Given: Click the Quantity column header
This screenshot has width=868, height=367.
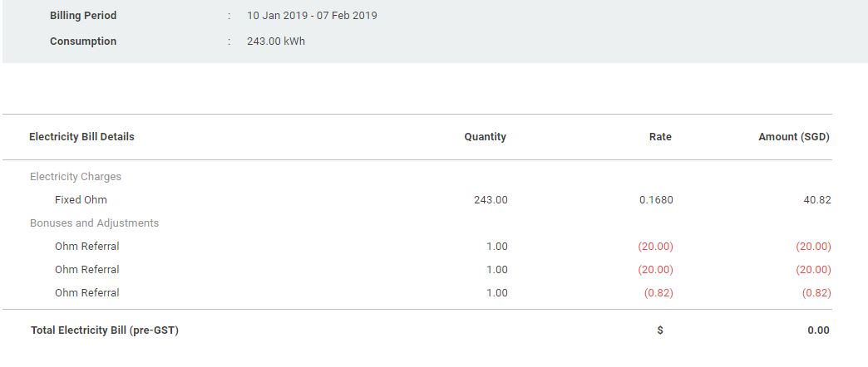Looking at the screenshot, I should (x=485, y=137).
